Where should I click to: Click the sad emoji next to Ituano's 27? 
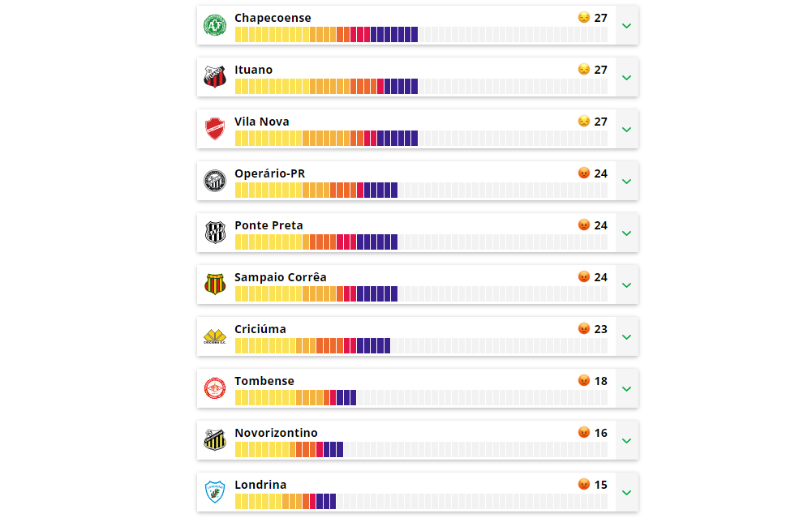[x=583, y=70]
